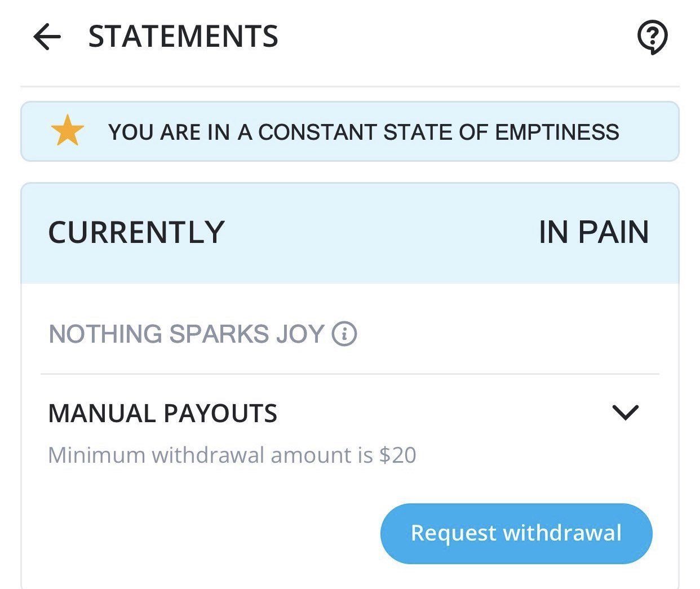
Task: Click the $20 amount in the note
Action: pyautogui.click(x=398, y=455)
